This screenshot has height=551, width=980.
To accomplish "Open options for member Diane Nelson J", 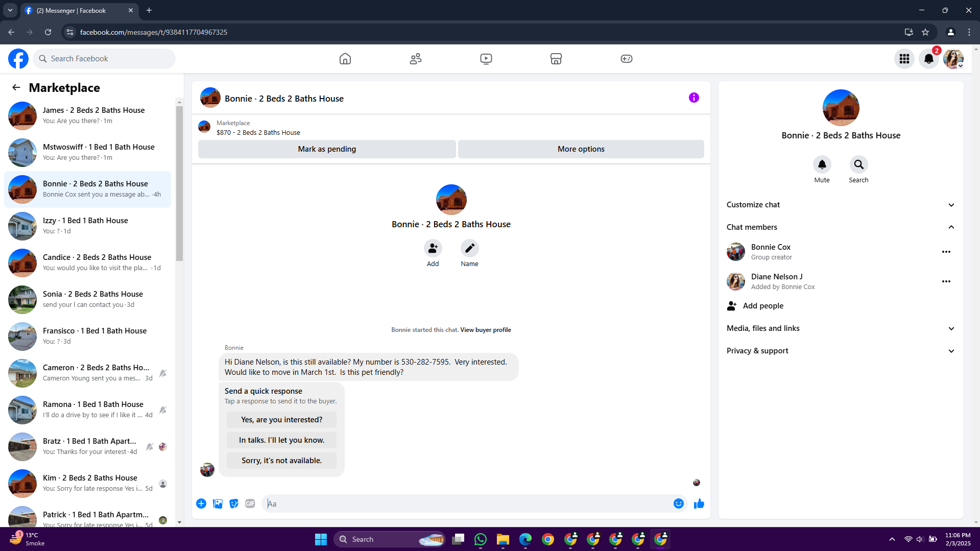I will pyautogui.click(x=946, y=281).
